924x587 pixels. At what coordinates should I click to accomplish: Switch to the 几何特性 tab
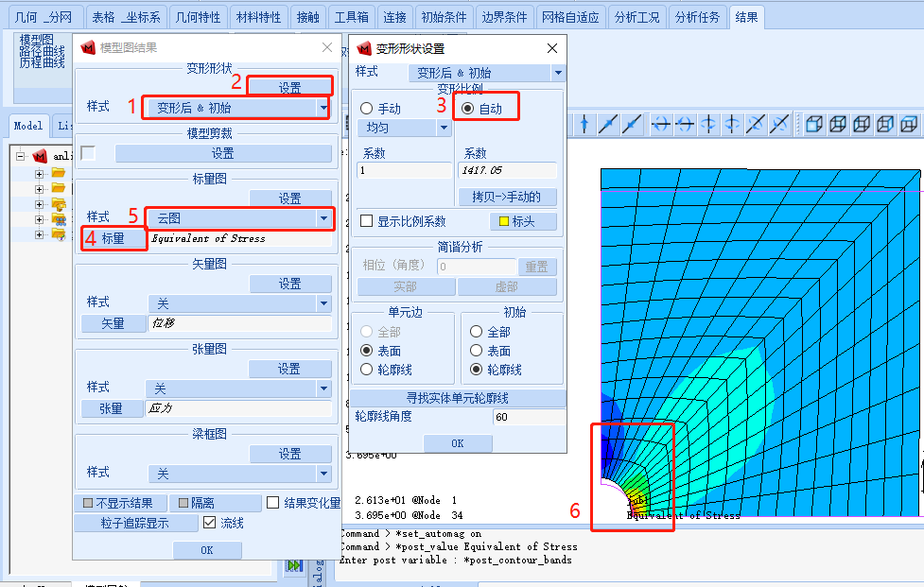(198, 17)
